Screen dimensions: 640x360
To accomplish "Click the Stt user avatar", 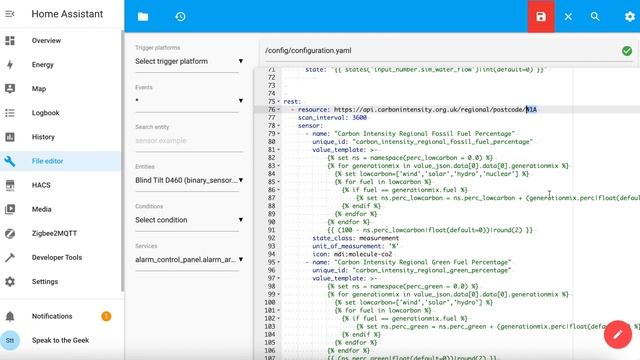I will coord(10,340).
